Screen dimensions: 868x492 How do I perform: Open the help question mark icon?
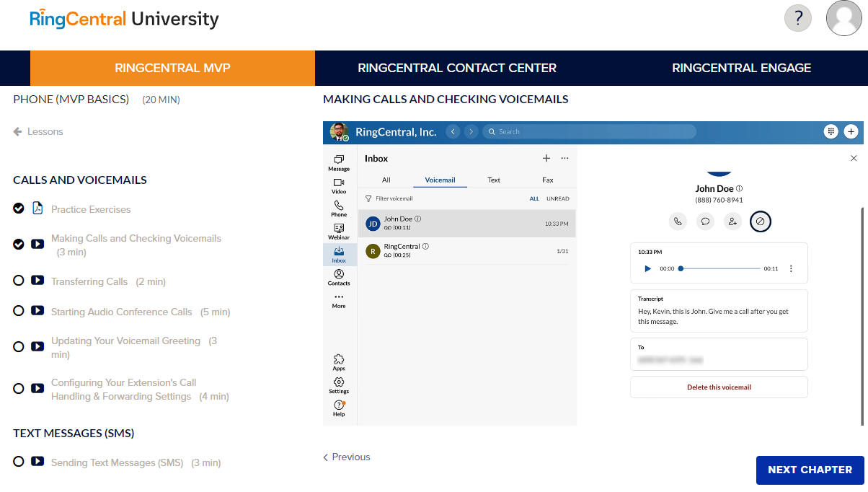coord(798,18)
